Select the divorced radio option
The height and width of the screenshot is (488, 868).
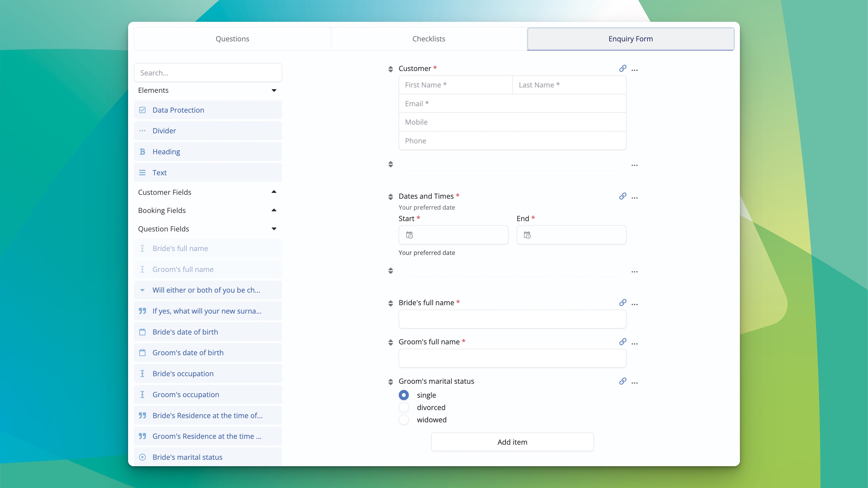pyautogui.click(x=404, y=407)
